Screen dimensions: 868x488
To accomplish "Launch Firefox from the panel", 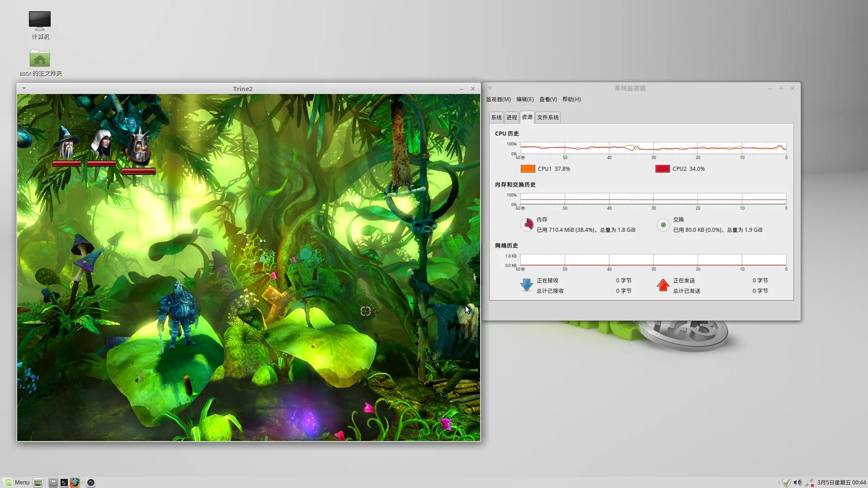I will point(75,483).
